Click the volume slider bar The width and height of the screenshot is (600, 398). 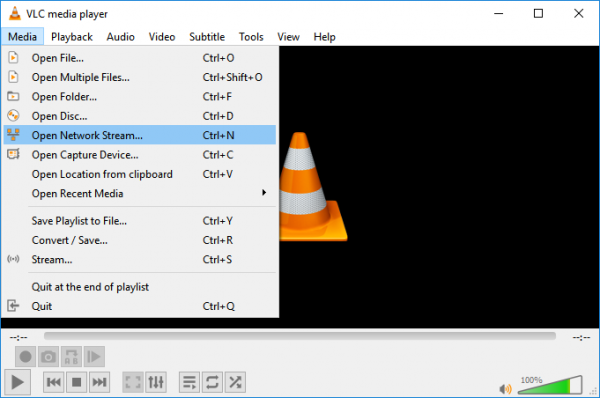coord(550,385)
